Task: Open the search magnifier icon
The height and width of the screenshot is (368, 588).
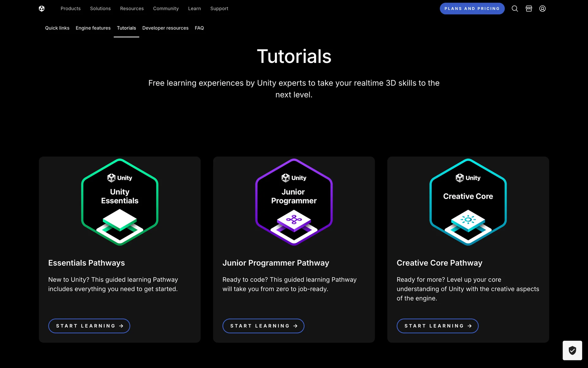Action: (x=515, y=9)
